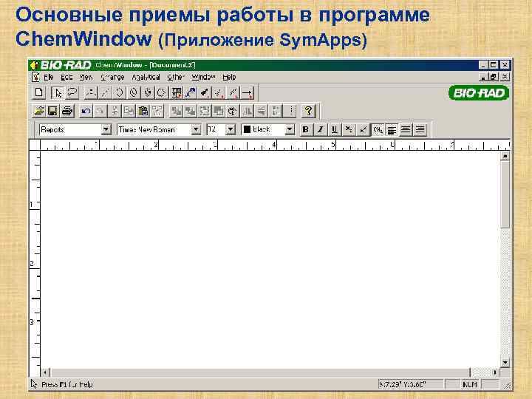Select the lasso selection tool

point(72,92)
